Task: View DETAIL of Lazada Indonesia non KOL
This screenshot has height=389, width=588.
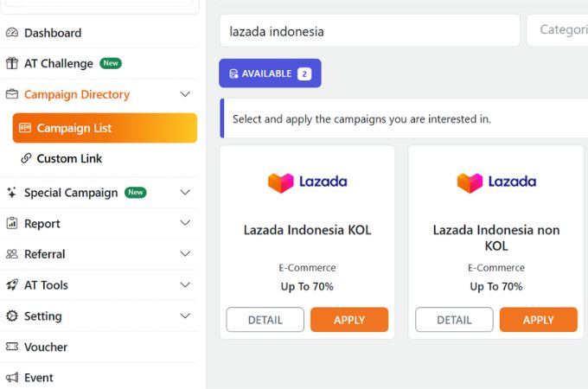Action: pyautogui.click(x=454, y=320)
